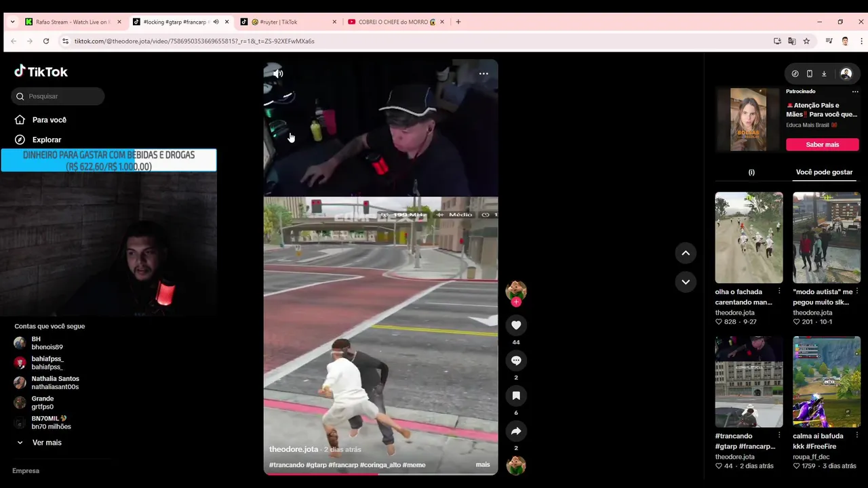The height and width of the screenshot is (488, 868).
Task: Click the translate page icon
Action: pos(791,41)
